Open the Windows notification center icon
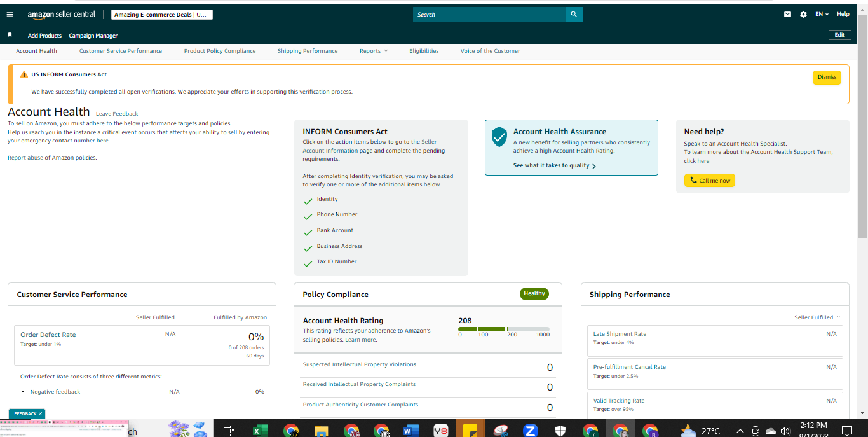Screen dimensions: 868x437 [x=846, y=431]
